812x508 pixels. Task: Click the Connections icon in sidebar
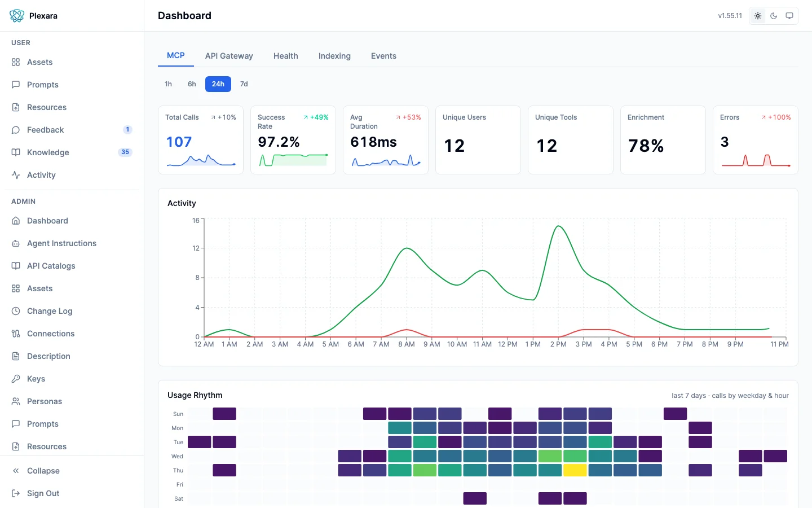tap(16, 334)
